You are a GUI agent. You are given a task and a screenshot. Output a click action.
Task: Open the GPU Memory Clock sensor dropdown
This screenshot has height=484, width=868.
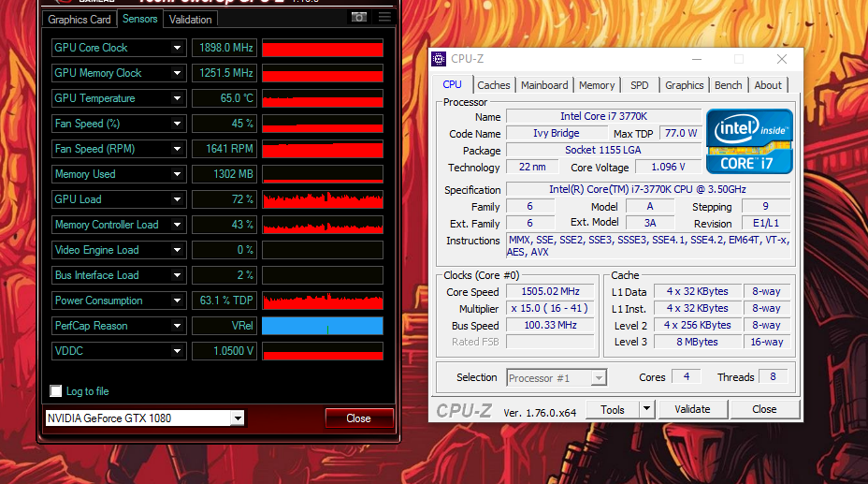[177, 73]
